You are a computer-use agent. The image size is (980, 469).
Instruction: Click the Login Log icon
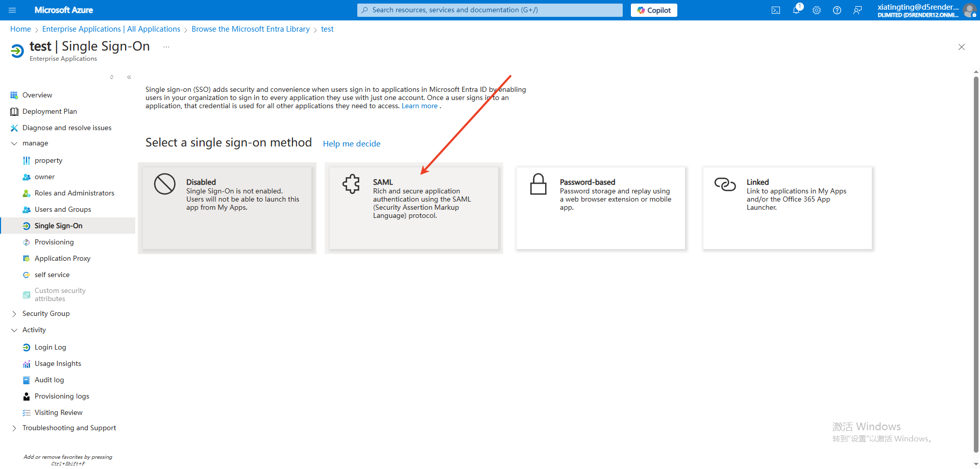(x=27, y=347)
